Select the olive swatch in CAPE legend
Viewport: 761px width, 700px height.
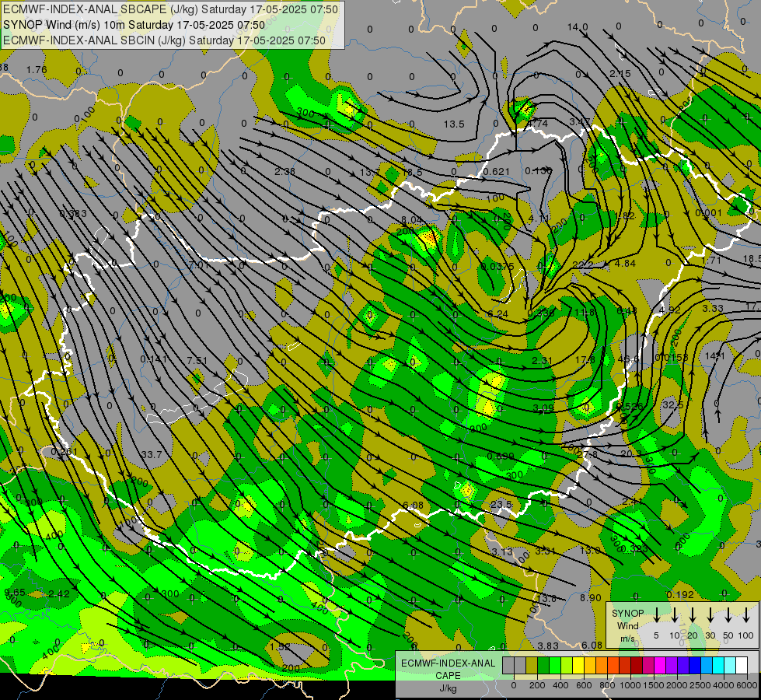tap(532, 666)
